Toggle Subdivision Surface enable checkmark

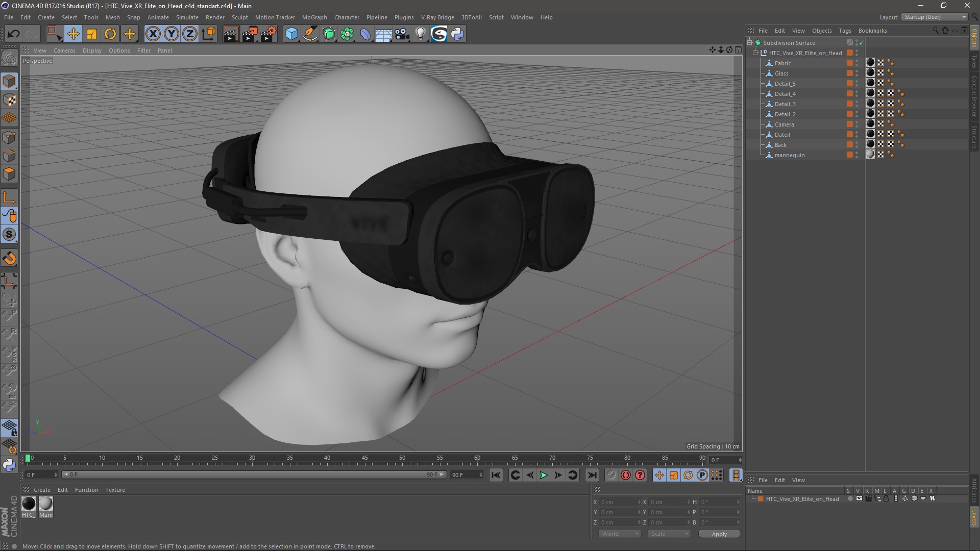(x=861, y=43)
